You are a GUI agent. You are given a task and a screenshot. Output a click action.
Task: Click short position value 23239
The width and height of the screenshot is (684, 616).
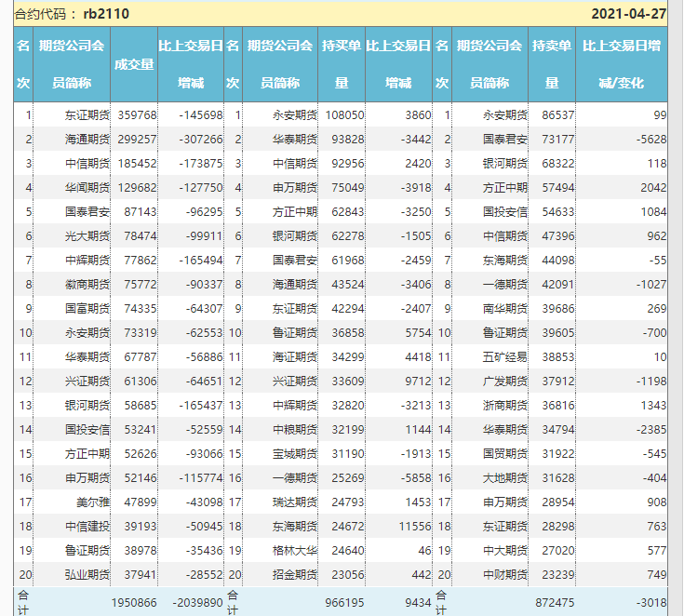click(x=558, y=575)
